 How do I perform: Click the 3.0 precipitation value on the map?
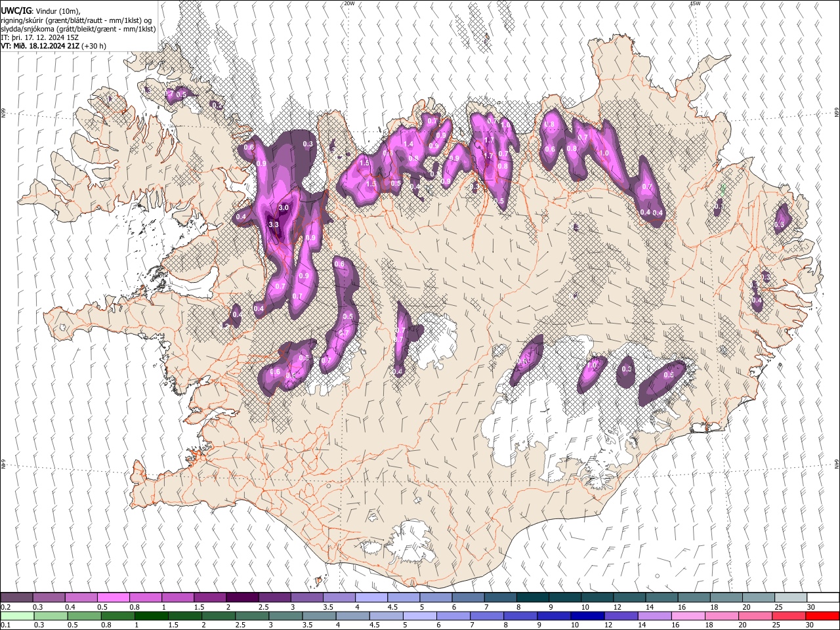point(283,207)
